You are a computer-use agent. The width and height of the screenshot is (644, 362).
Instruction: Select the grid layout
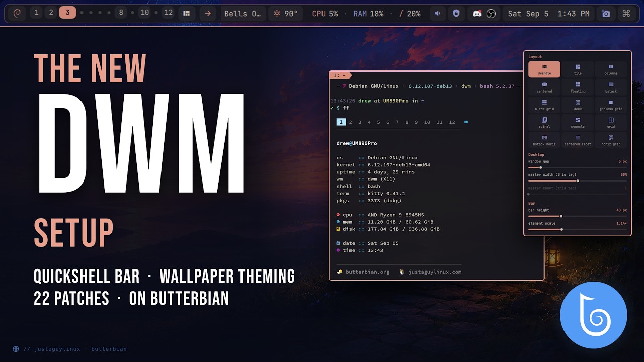(x=611, y=122)
